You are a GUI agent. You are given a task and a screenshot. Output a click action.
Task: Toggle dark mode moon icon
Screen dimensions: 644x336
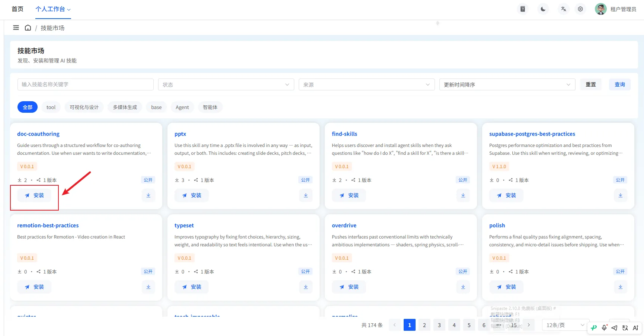pos(543,9)
